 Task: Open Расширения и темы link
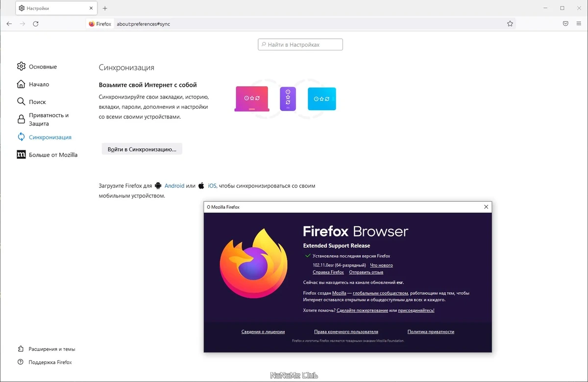point(52,349)
